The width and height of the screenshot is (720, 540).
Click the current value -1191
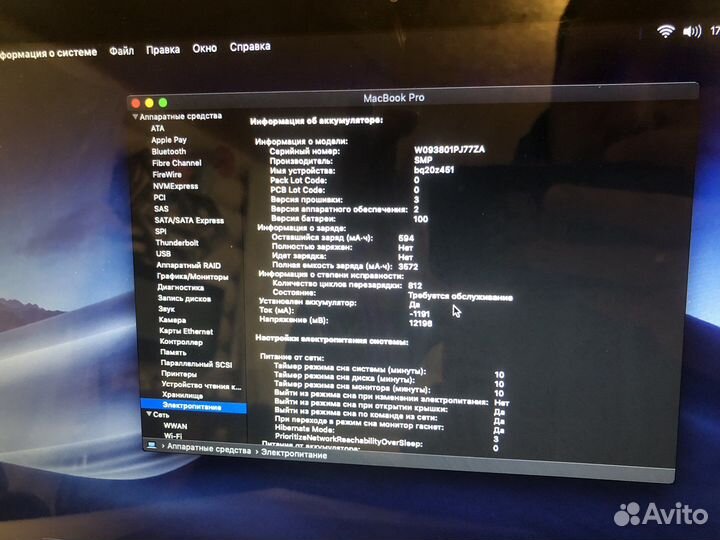click(x=419, y=314)
